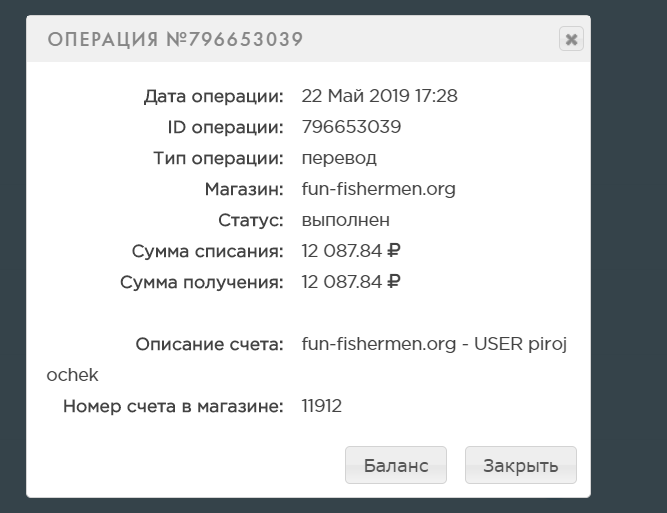Image resolution: width=667 pixels, height=513 pixels.
Task: Select the operation title №796653039 header
Action: (x=175, y=40)
